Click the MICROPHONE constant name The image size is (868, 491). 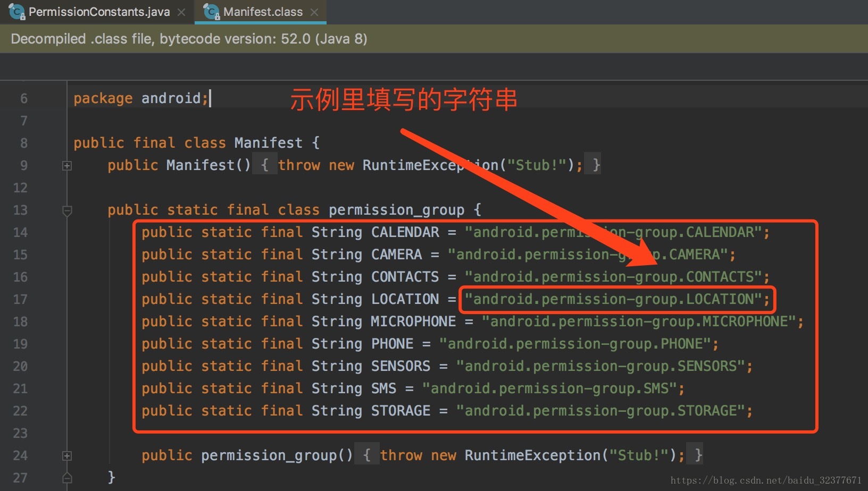tap(413, 321)
